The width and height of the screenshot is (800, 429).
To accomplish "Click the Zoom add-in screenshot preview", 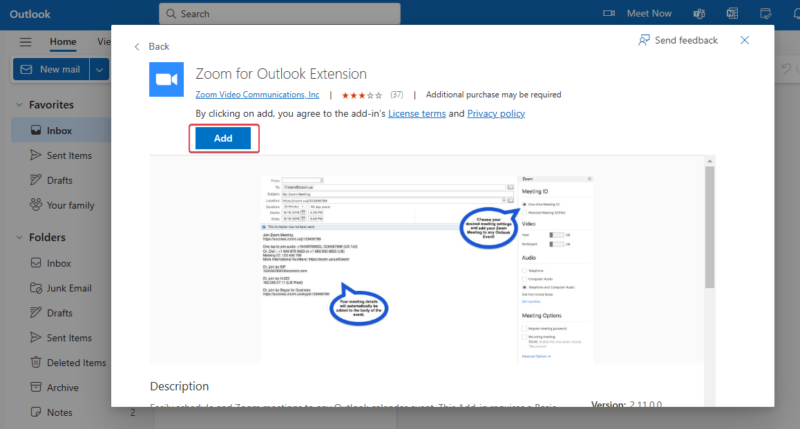I will pos(427,269).
